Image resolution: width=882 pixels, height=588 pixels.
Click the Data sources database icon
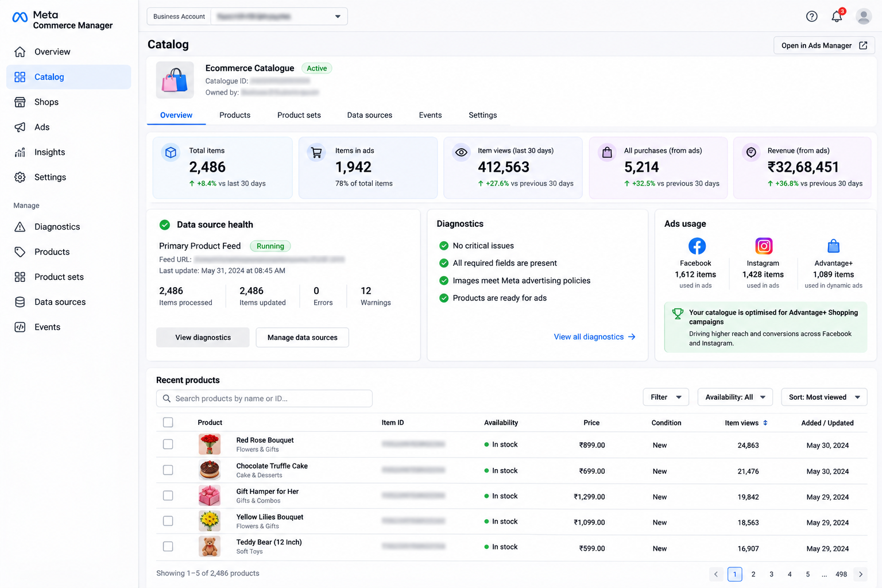pyautogui.click(x=20, y=302)
